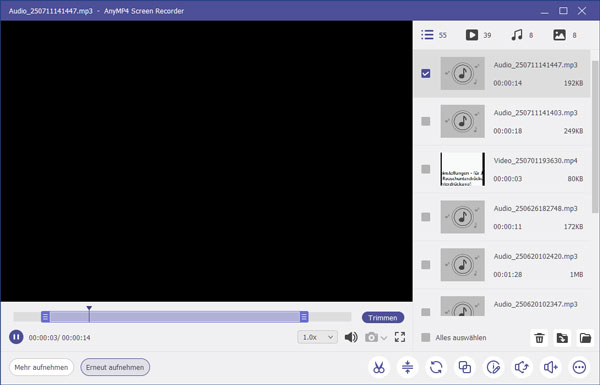Image resolution: width=600 pixels, height=385 pixels.
Task: Check the Video_250701193630.mp4 checkbox
Action: [x=426, y=169]
